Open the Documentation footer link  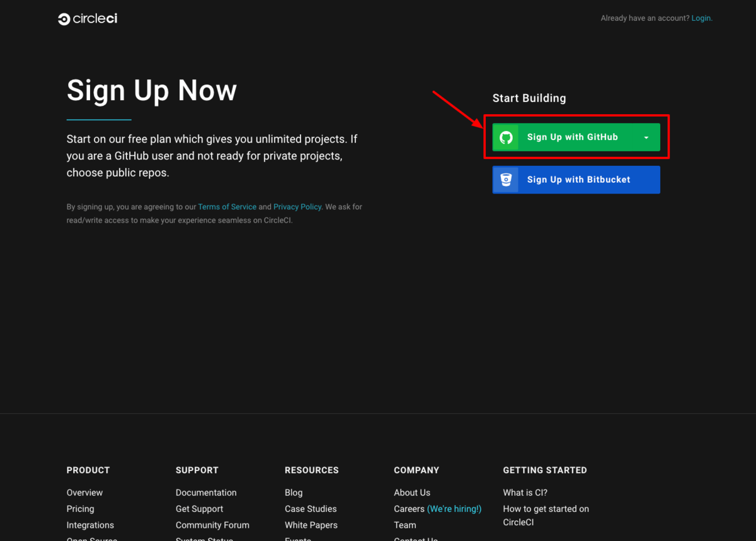click(x=206, y=492)
